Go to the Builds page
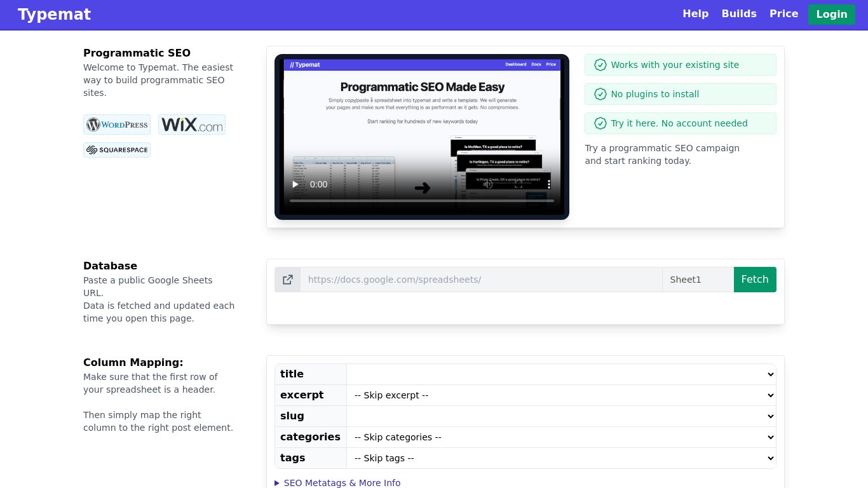This screenshot has width=868, height=488. (x=739, y=14)
